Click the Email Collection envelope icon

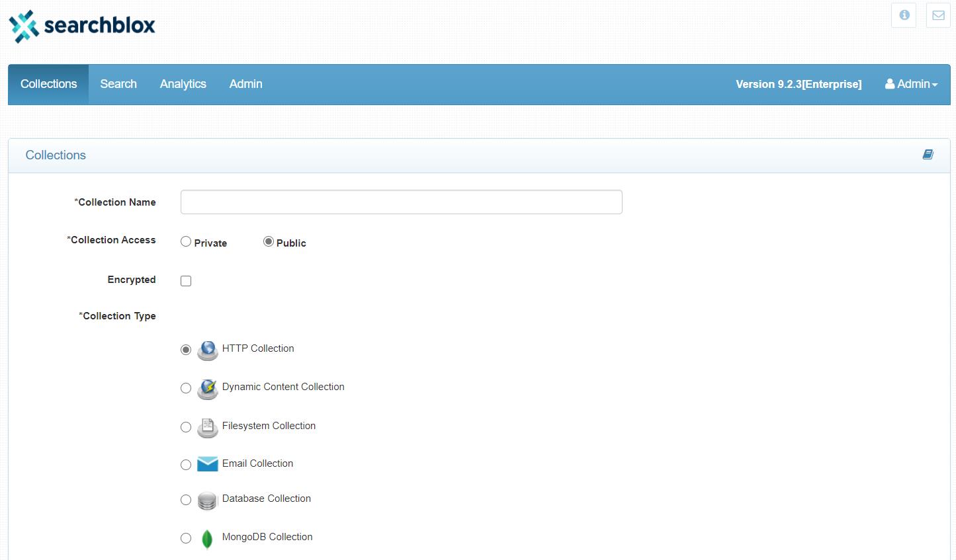pos(208,464)
